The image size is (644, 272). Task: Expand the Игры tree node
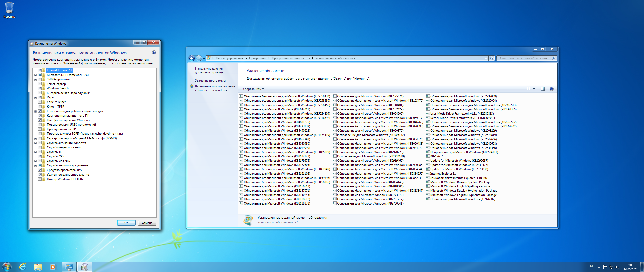[35, 98]
